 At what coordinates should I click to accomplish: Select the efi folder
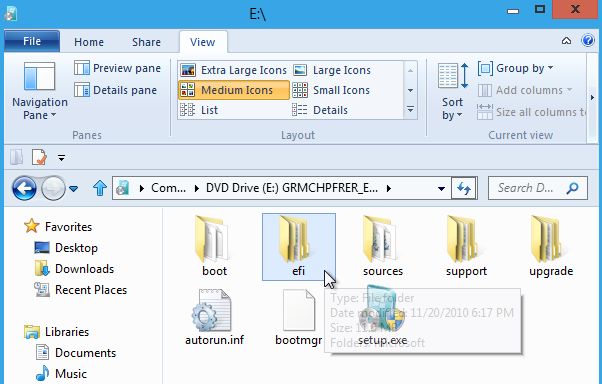click(299, 247)
